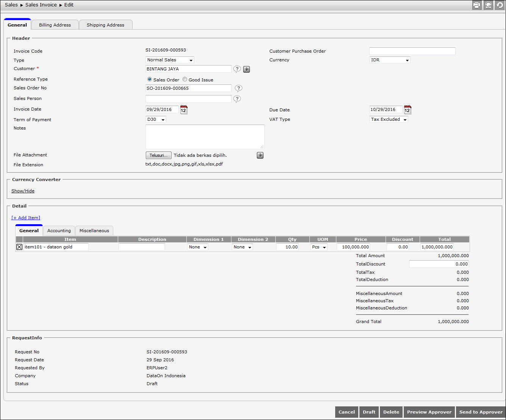Open the VAT Type dropdown

(x=389, y=119)
